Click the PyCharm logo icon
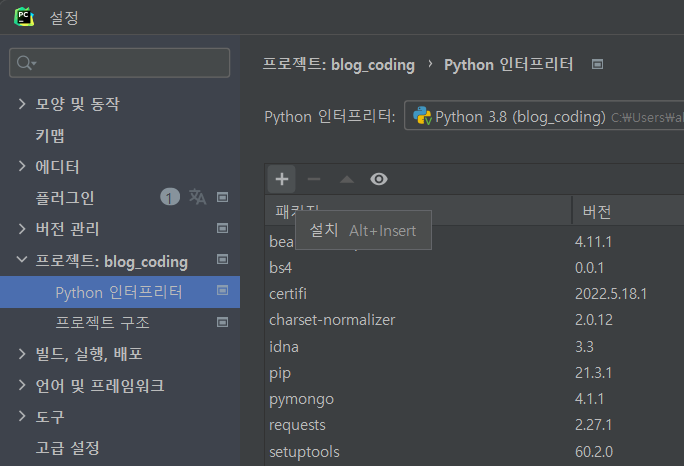 (24, 17)
